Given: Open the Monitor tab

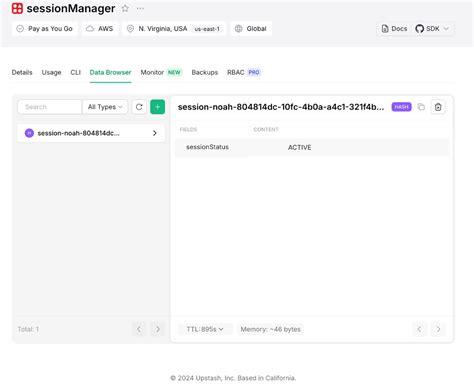Looking at the screenshot, I should [x=161, y=72].
